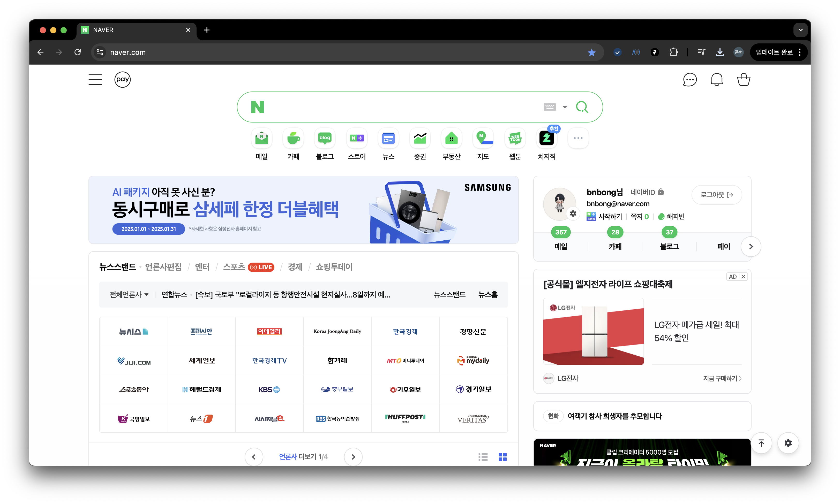Click the bookmark star in address bar
This screenshot has width=840, height=504.
pos(592,52)
